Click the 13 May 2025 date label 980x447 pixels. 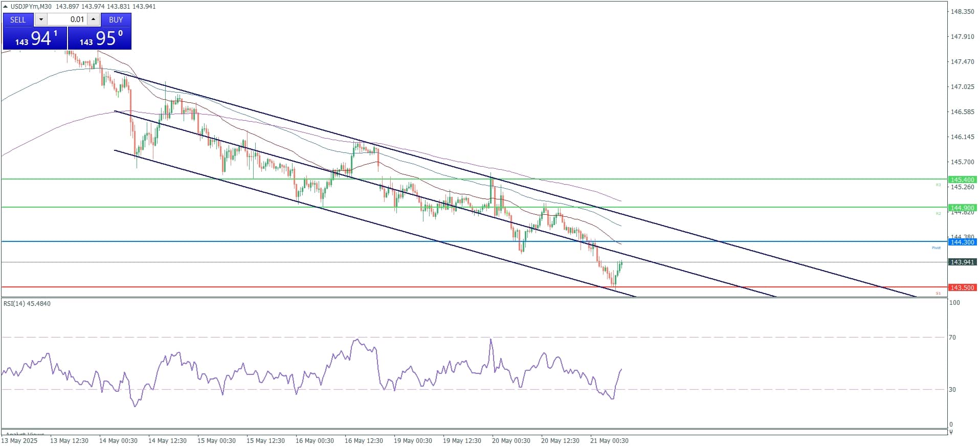click(x=20, y=440)
